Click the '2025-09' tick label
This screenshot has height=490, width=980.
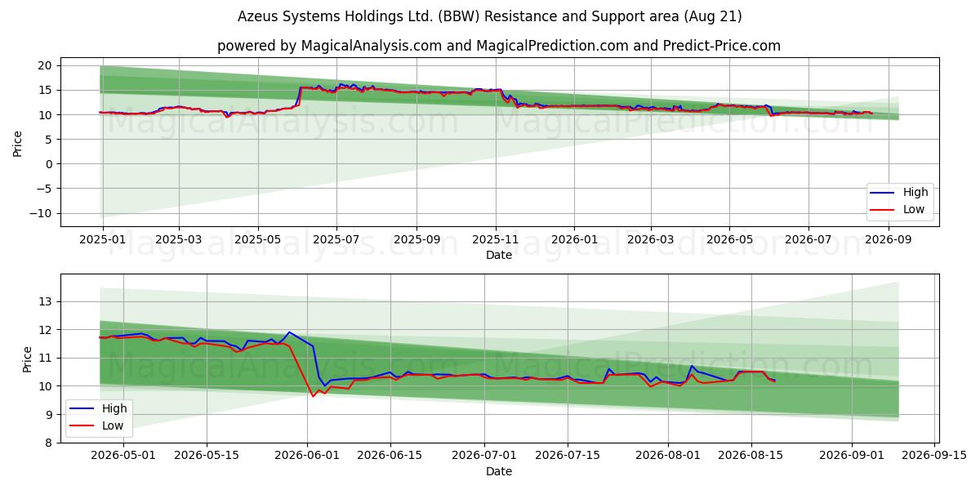click(x=416, y=239)
